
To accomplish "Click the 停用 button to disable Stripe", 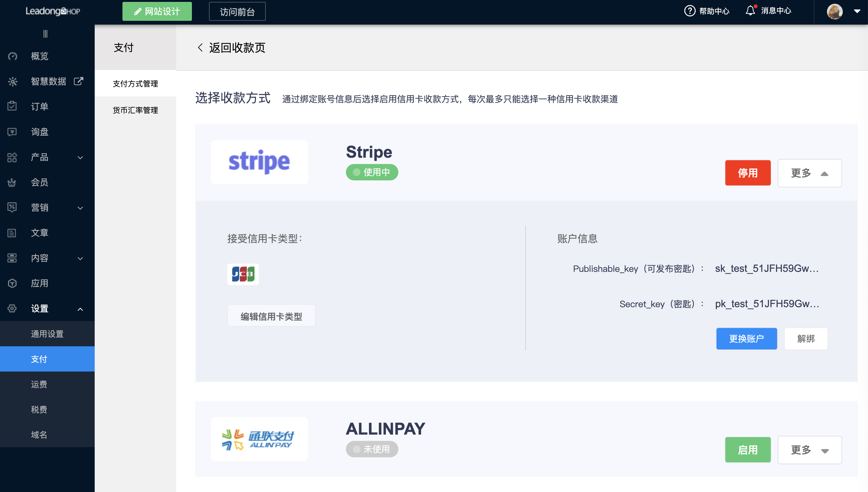I will point(748,173).
